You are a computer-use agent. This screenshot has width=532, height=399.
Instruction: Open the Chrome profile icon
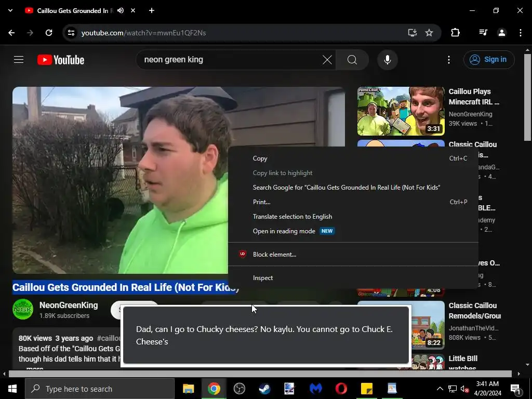(502, 33)
